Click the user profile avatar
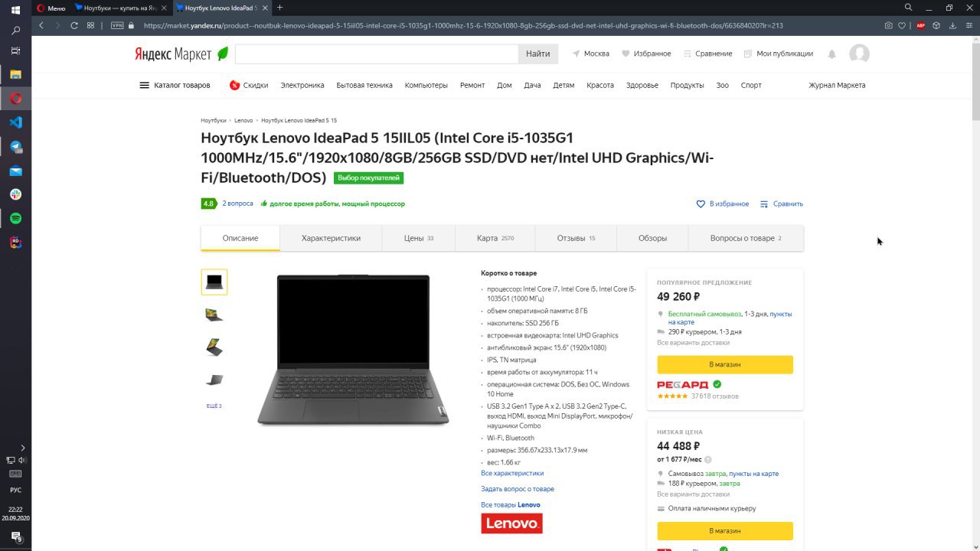The height and width of the screenshot is (551, 980). 860,54
